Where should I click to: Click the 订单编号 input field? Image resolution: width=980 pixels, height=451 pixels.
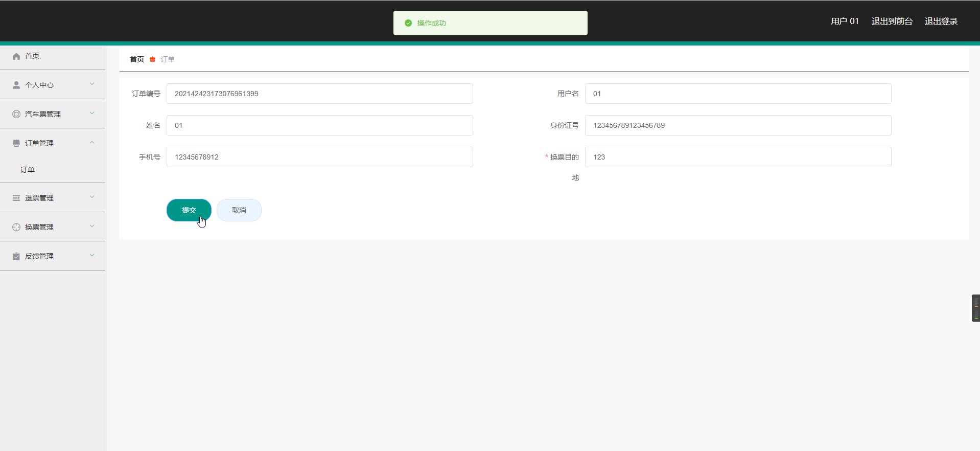click(x=320, y=94)
